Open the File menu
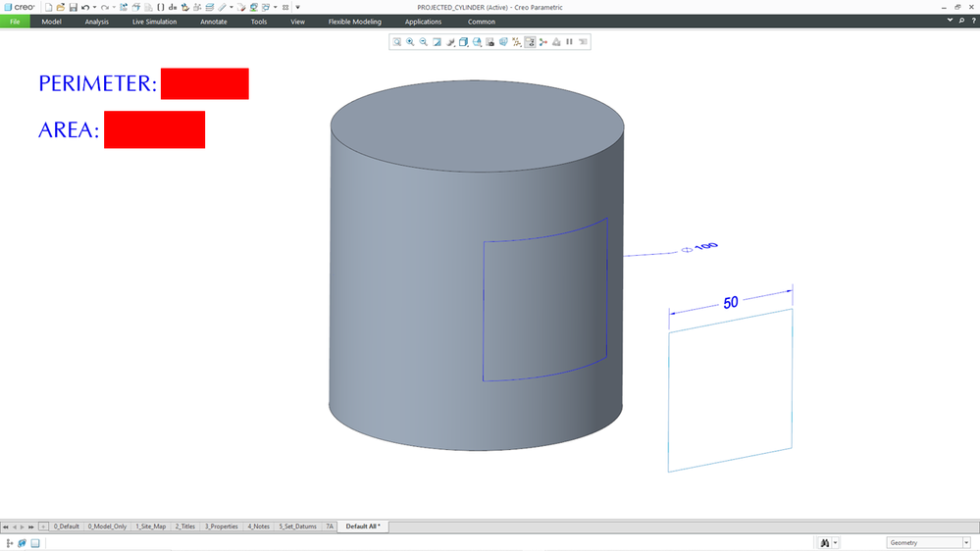The width and height of the screenshot is (980, 551). 15,22
